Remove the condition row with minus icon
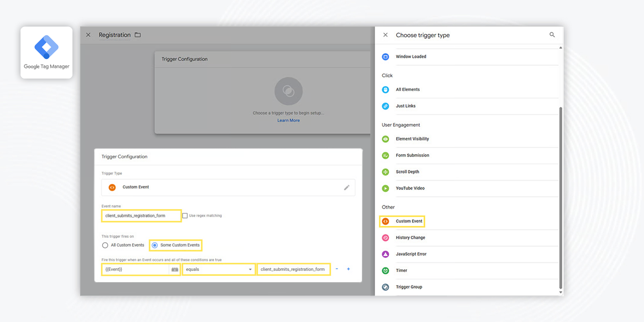This screenshot has height=322, width=644. pos(337,269)
